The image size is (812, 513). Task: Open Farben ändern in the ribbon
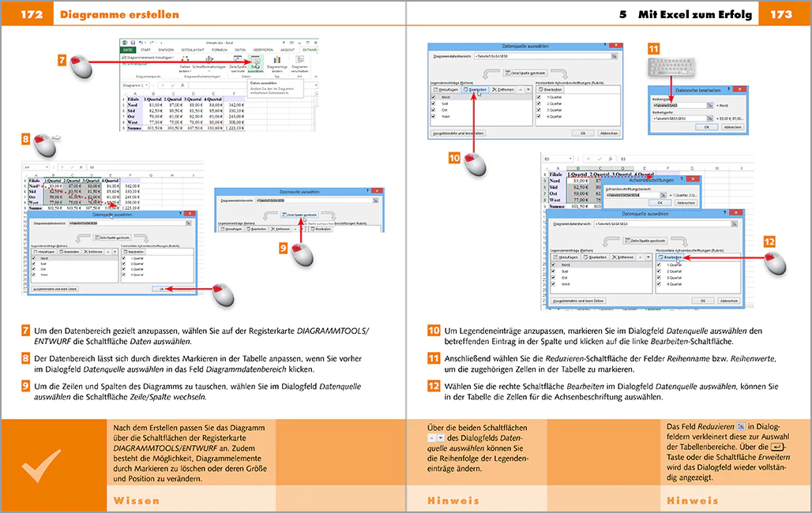185,64
